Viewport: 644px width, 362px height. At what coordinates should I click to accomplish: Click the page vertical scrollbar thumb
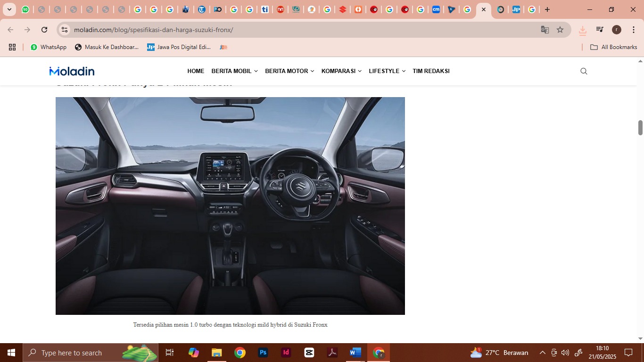click(640, 128)
